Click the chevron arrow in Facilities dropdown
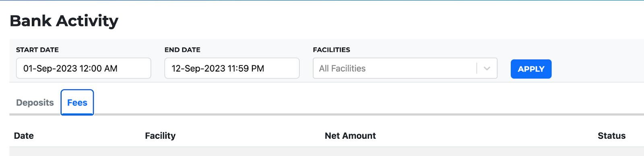This screenshot has height=156, width=644. tap(487, 69)
